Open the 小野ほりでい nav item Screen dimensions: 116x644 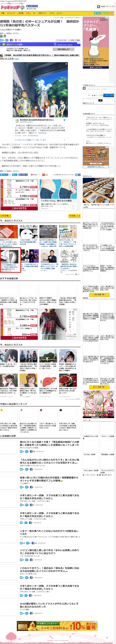coord(42,13)
